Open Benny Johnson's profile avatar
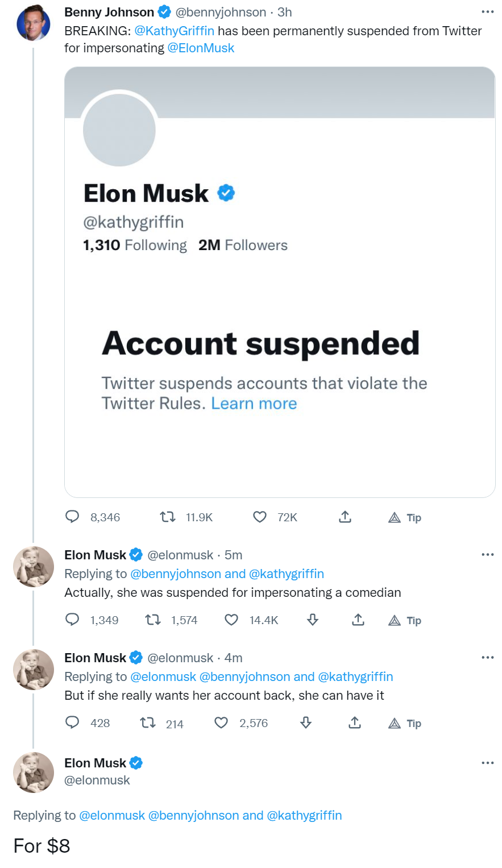The height and width of the screenshot is (868, 502). point(33,23)
